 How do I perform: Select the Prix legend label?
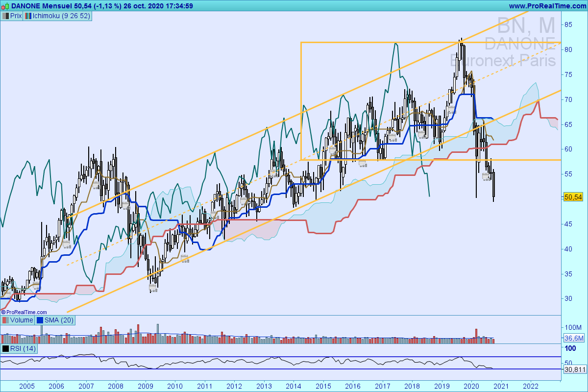point(16,16)
